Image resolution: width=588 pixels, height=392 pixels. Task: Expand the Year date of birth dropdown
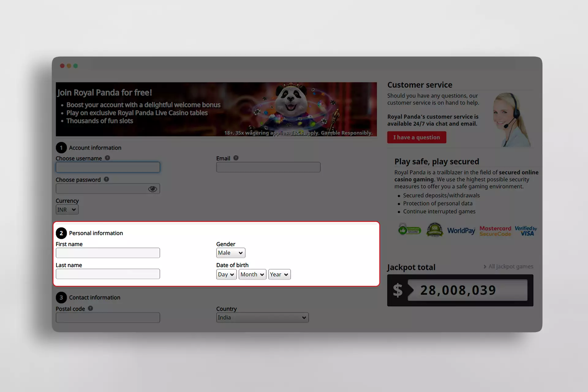tap(278, 274)
